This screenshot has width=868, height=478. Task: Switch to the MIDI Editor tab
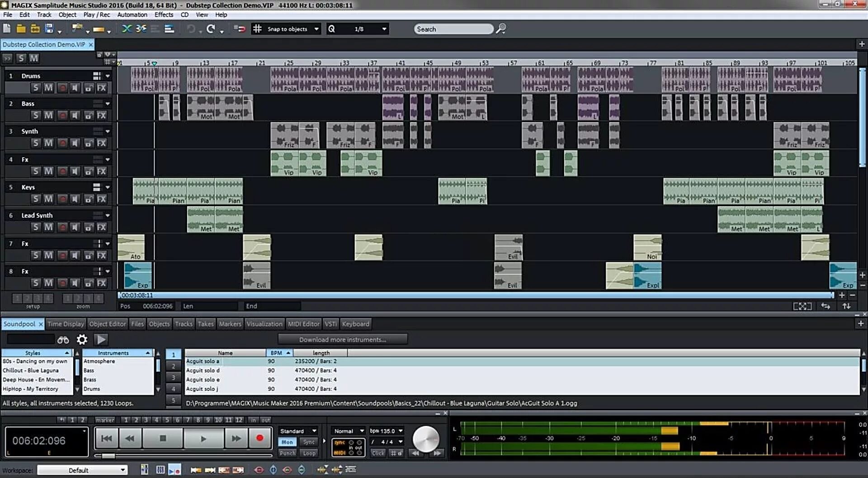[304, 324]
